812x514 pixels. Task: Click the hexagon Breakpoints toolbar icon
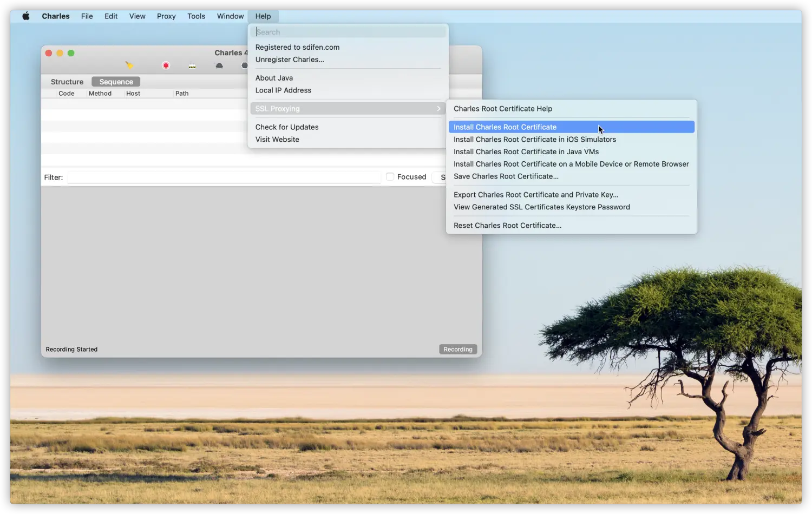click(244, 66)
